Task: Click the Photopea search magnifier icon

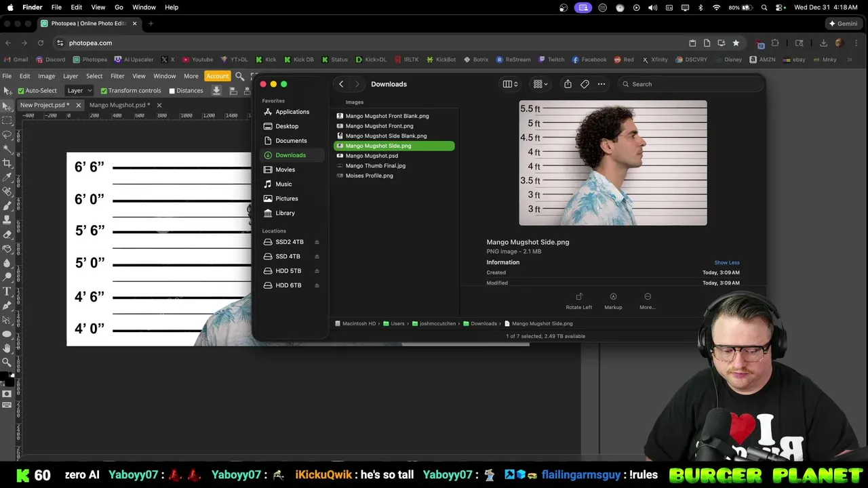Action: [x=239, y=76]
